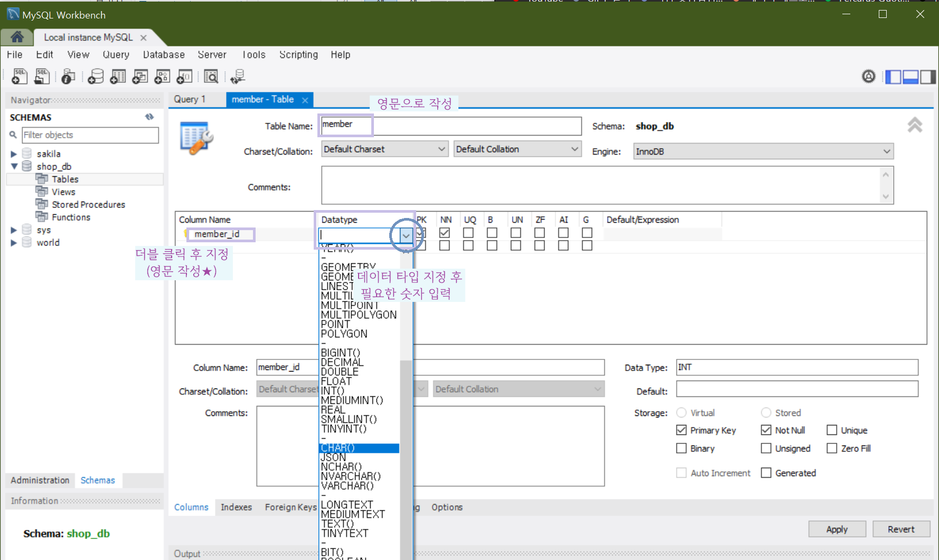Collapse the shop_db schema
Screen dimensions: 939x560
[x=14, y=166]
